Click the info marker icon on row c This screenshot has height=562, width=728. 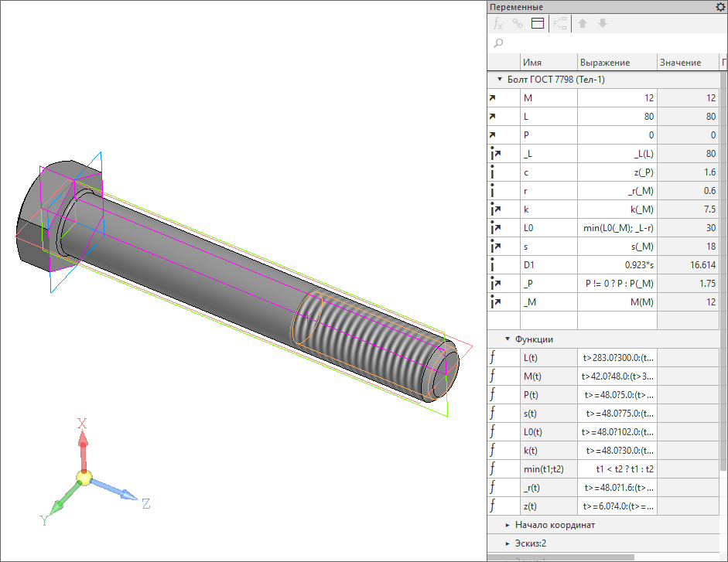coord(493,172)
